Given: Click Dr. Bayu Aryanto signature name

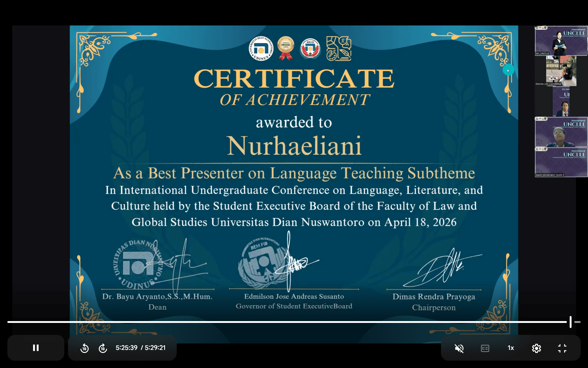Looking at the screenshot, I should (x=157, y=297).
